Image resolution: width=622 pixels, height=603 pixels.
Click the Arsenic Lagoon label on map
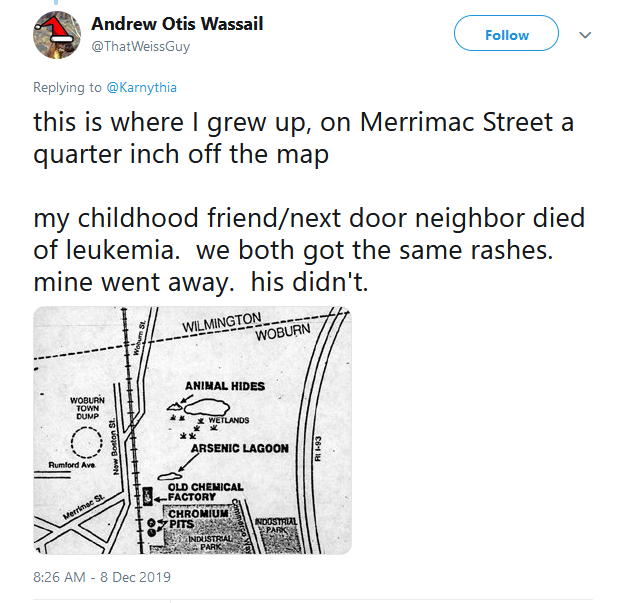pos(238,449)
